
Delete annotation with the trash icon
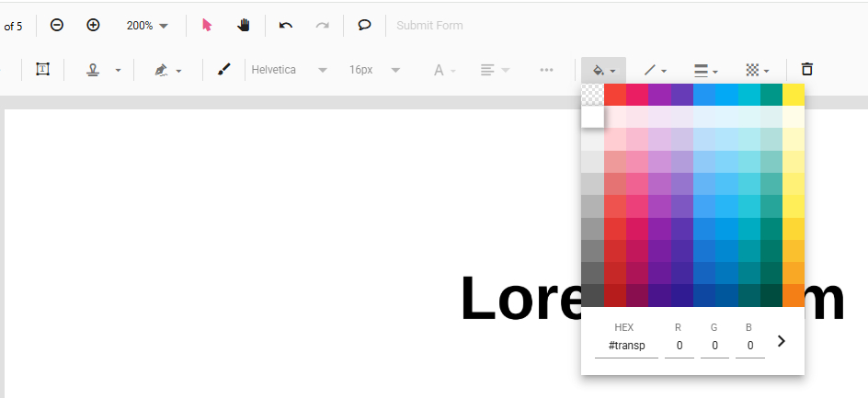tap(807, 69)
